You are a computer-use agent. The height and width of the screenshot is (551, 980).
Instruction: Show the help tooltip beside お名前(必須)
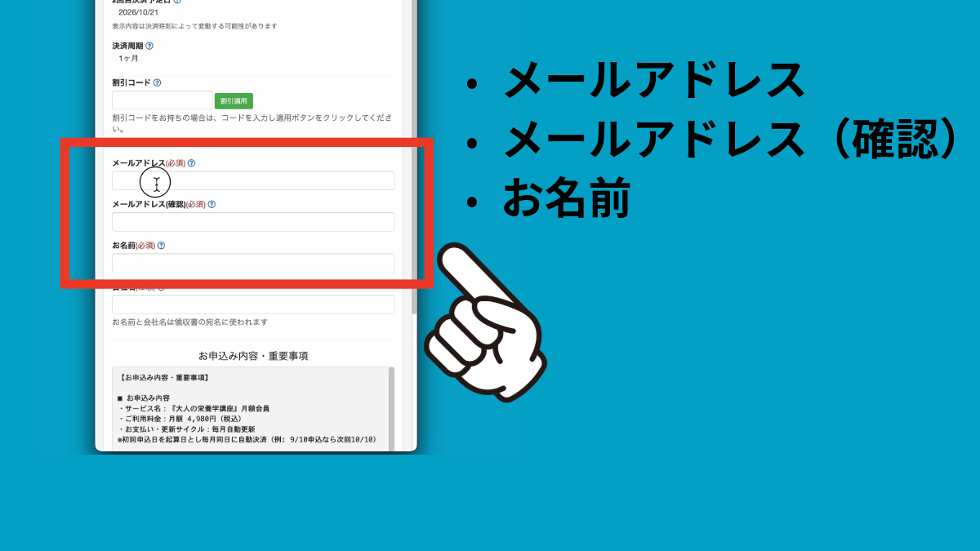161,245
